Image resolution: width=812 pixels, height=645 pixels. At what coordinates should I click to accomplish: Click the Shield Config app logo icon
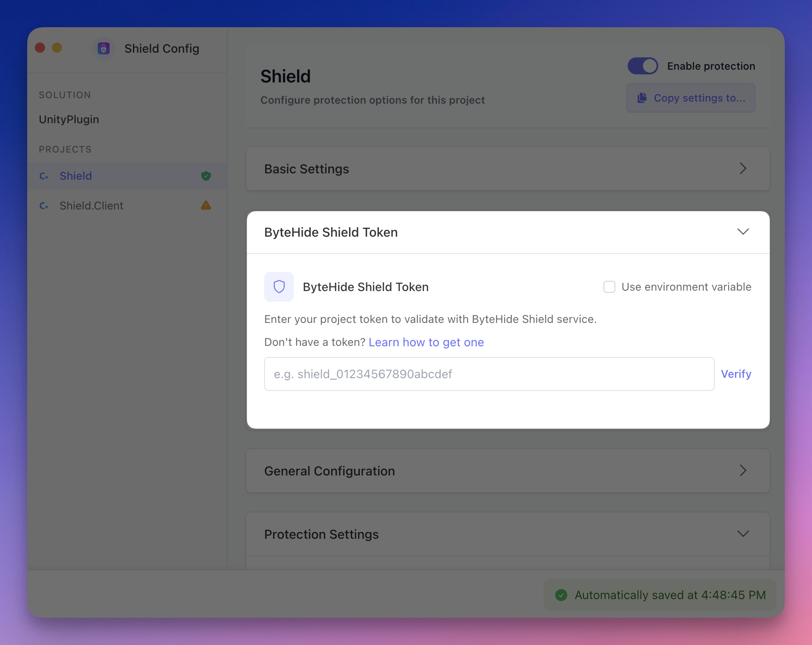104,48
